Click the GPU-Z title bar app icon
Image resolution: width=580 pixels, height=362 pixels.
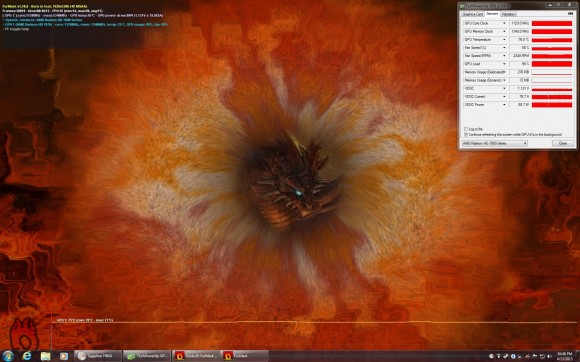coord(462,6)
